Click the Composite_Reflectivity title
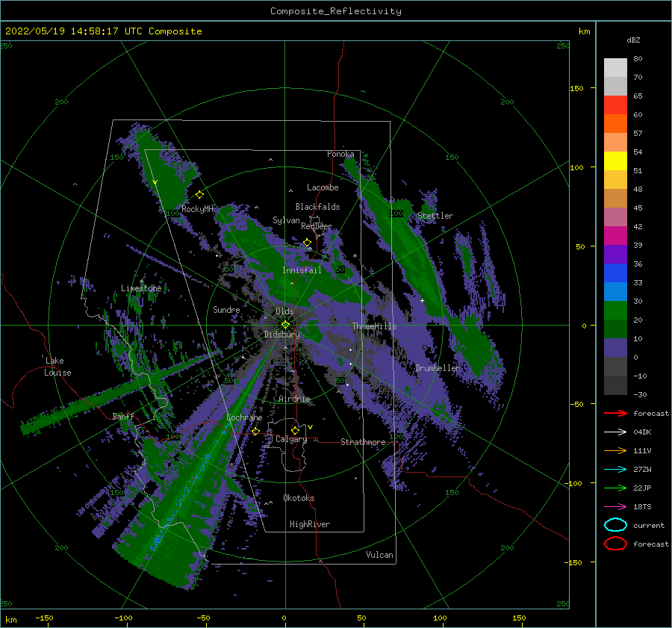 tap(336, 11)
